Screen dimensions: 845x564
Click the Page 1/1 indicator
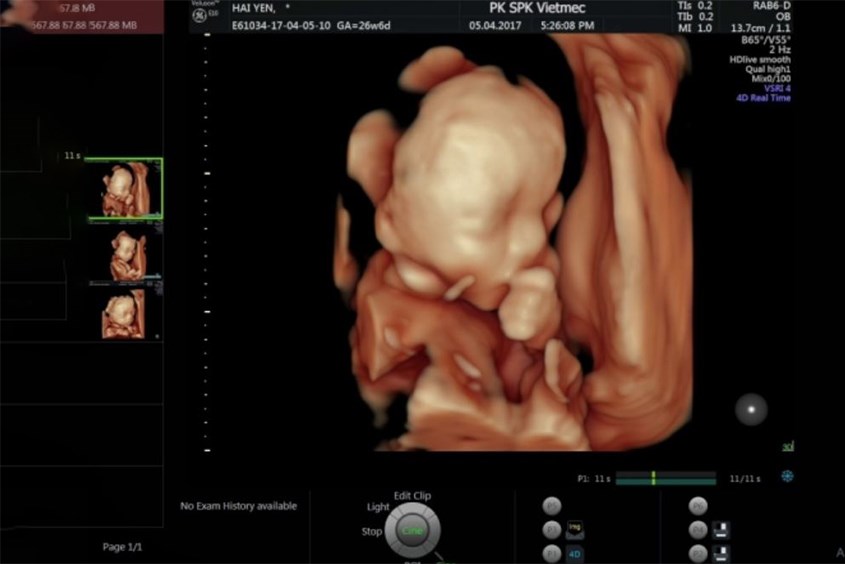[x=122, y=547]
